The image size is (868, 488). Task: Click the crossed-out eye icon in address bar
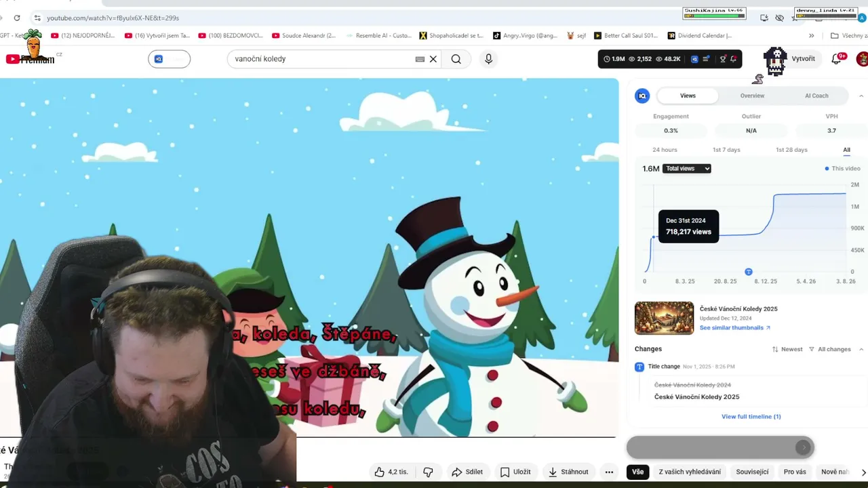tap(780, 18)
